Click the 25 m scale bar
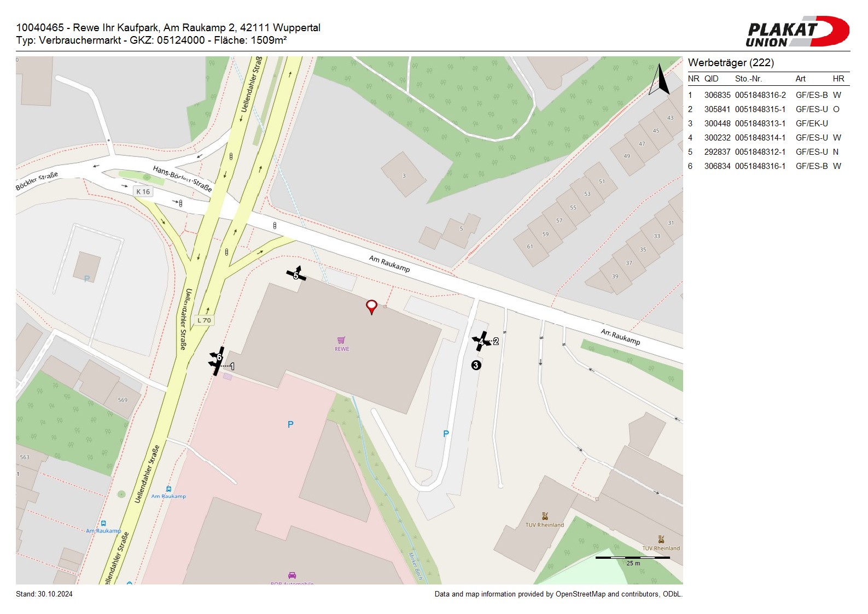868x614 pixels. click(x=633, y=558)
